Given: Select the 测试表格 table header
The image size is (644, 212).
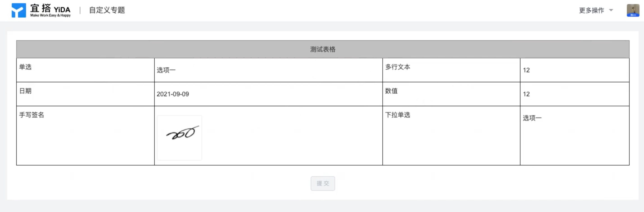Looking at the screenshot, I should click(x=323, y=49).
